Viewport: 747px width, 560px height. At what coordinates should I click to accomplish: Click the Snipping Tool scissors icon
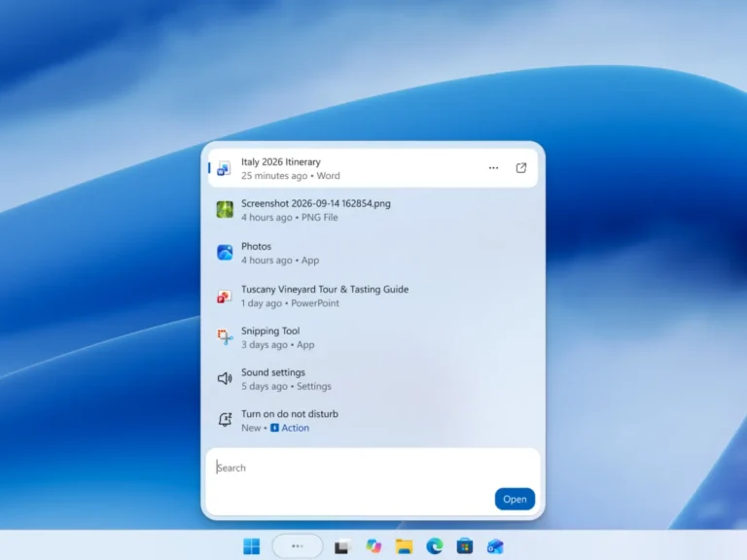click(x=225, y=337)
